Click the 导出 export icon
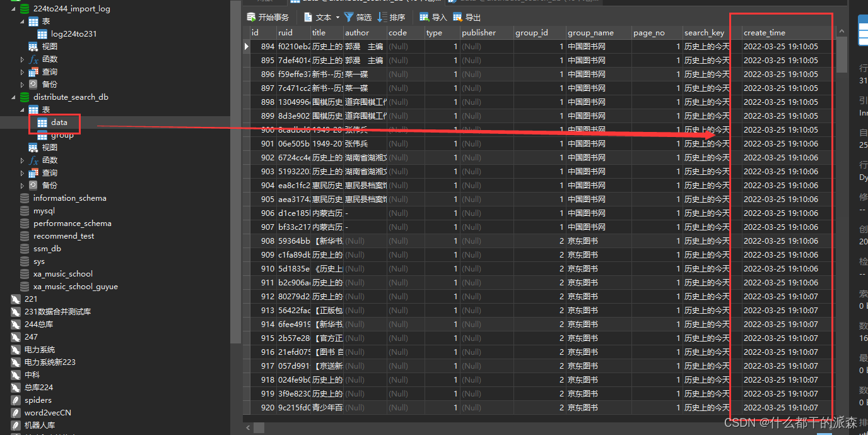 coord(458,17)
